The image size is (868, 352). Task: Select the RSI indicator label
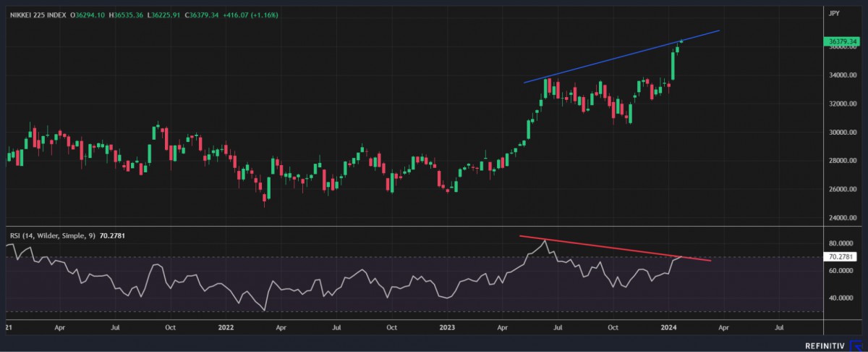[49, 235]
